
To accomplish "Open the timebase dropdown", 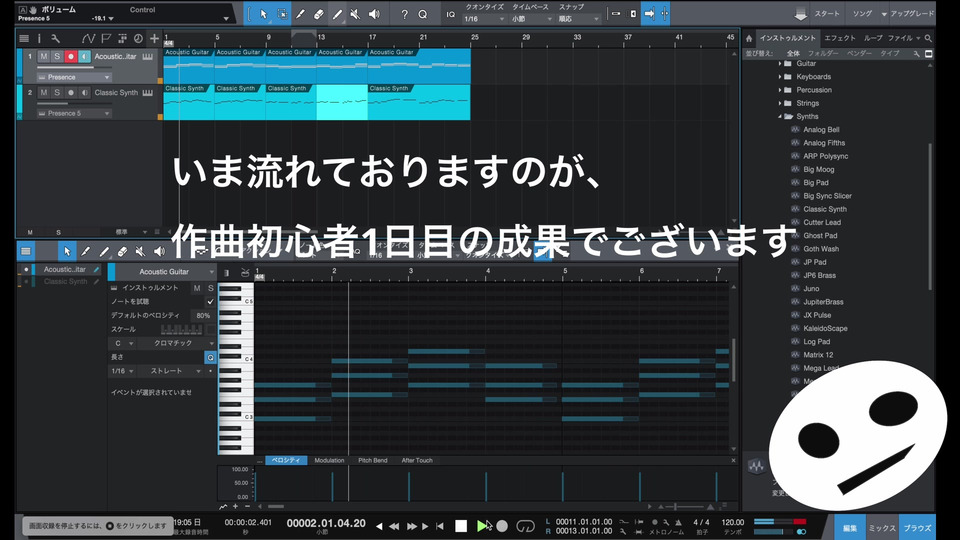I will [531, 19].
